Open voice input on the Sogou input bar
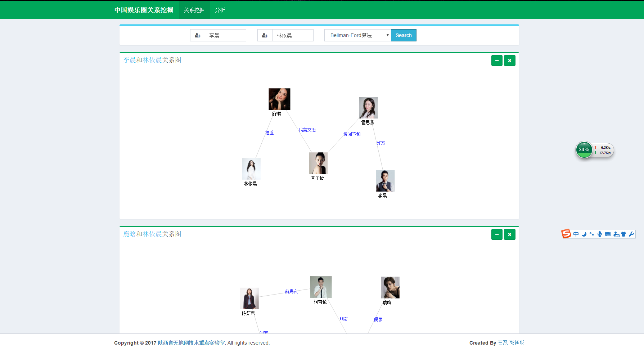 pyautogui.click(x=600, y=234)
